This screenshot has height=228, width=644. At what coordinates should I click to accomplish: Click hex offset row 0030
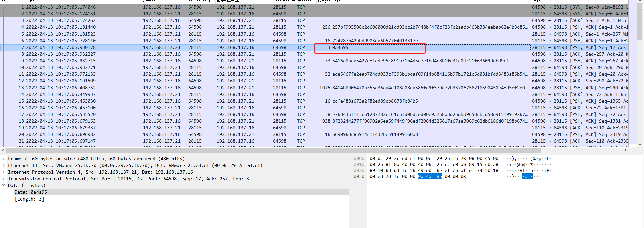click(x=359, y=176)
